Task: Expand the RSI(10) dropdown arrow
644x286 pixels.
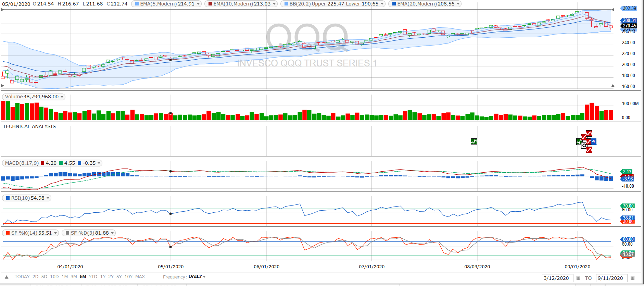Action: coord(48,198)
